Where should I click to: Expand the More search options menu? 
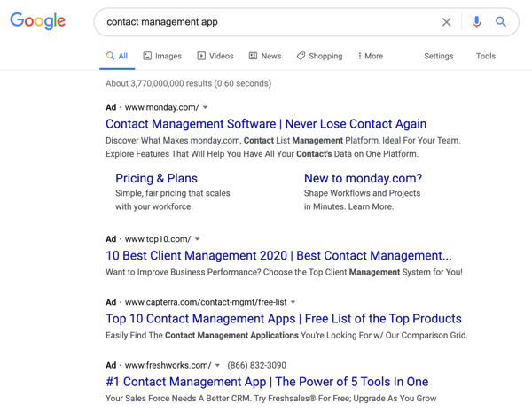click(x=370, y=56)
